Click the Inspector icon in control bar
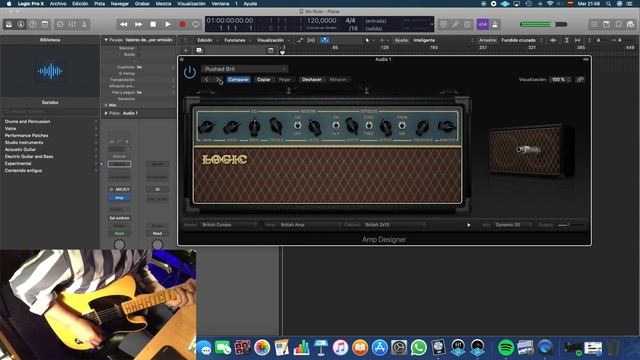 (20, 24)
